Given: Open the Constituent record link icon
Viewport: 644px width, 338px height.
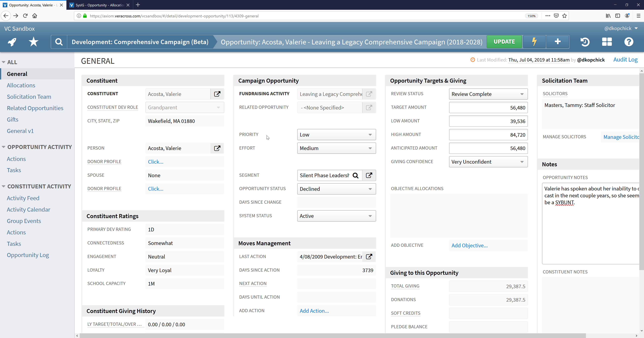Looking at the screenshot, I should point(217,94).
